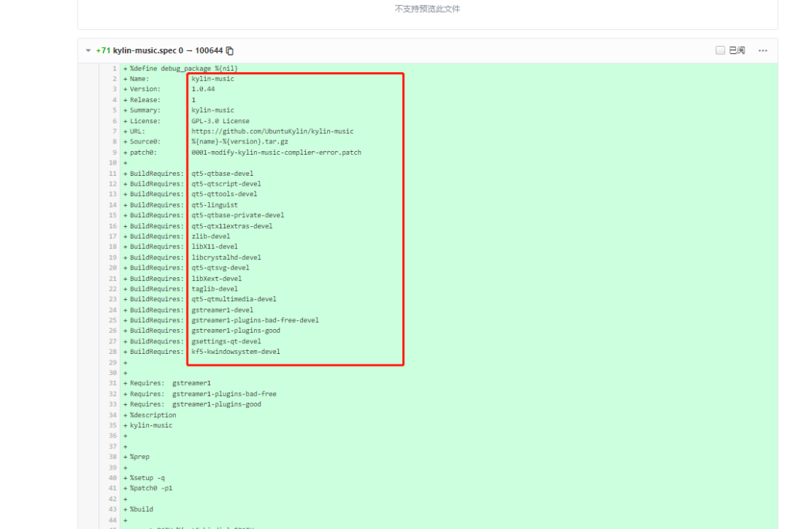The image size is (812, 529).
Task: Click 'qt5-qtscript-devel' dependency
Action: tap(226, 184)
